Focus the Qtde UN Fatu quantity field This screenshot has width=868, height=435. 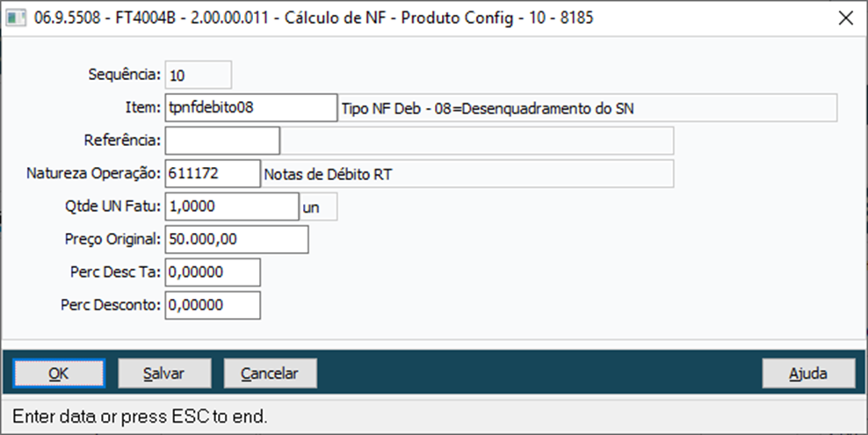[x=231, y=207]
